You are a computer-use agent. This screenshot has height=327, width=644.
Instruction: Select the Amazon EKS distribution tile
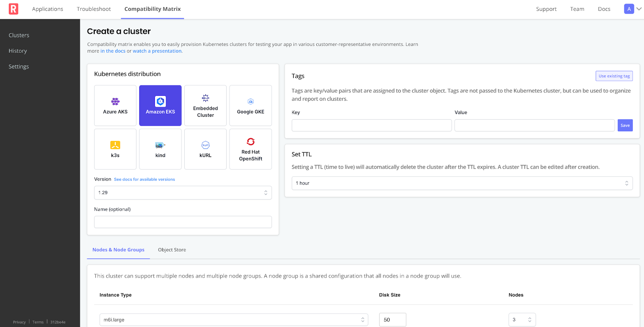[x=160, y=106]
